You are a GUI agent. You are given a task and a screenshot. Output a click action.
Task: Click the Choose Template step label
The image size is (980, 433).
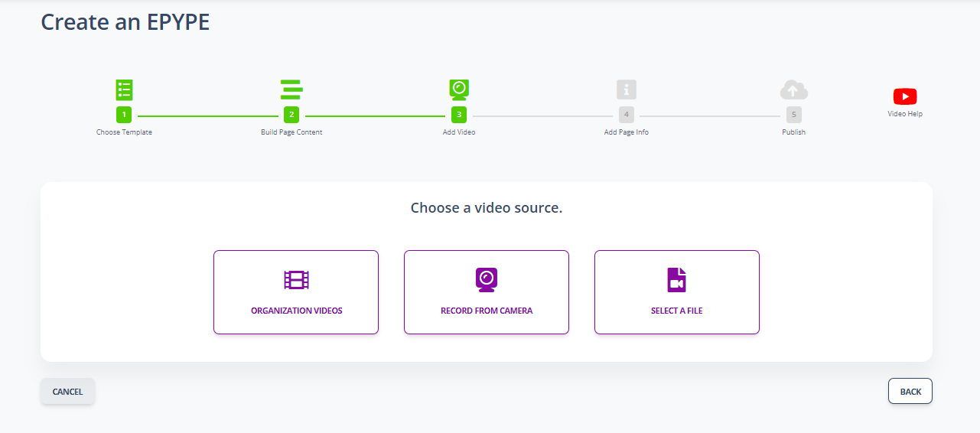[124, 132]
